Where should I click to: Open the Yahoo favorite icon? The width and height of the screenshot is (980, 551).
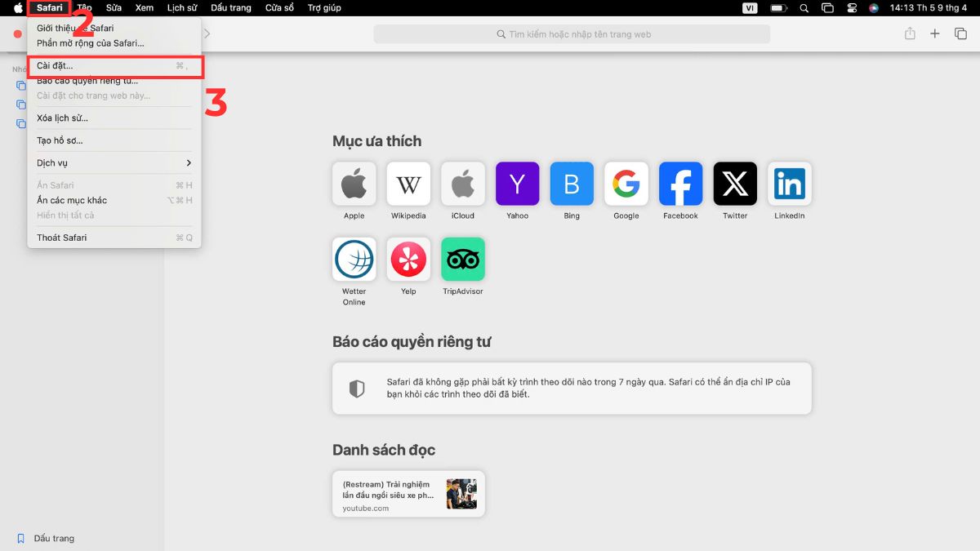pos(517,184)
